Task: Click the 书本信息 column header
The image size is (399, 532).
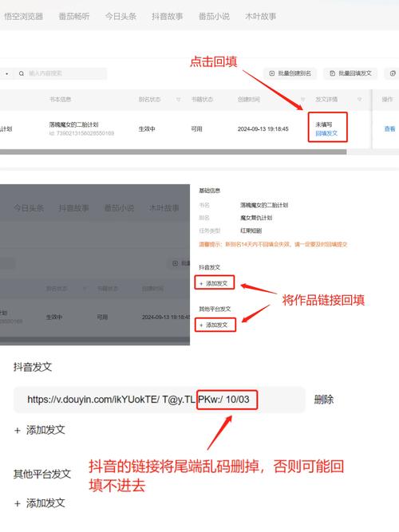Action: (x=60, y=100)
